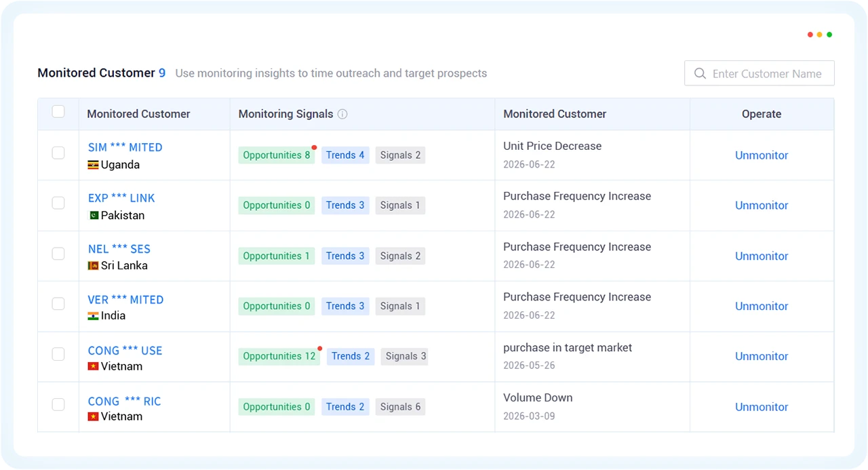Click Opportunities 12 tag for CONG *** USE
The height and width of the screenshot is (470, 868).
tap(279, 357)
